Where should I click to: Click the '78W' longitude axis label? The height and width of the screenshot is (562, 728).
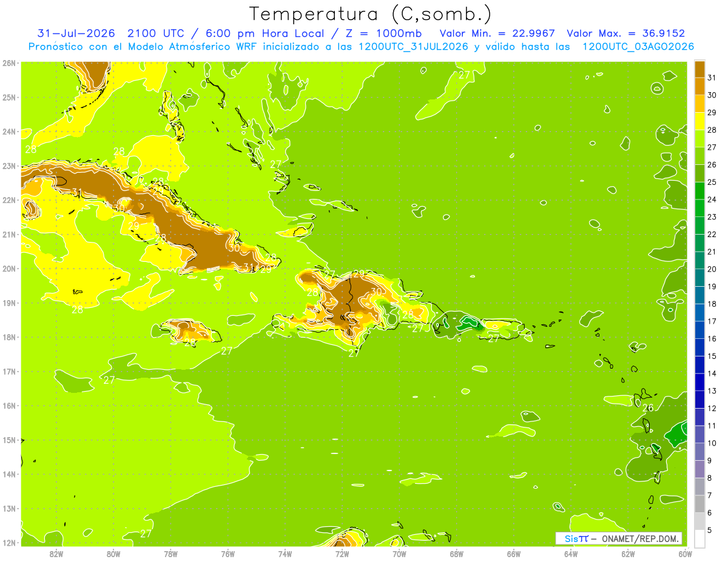[170, 554]
